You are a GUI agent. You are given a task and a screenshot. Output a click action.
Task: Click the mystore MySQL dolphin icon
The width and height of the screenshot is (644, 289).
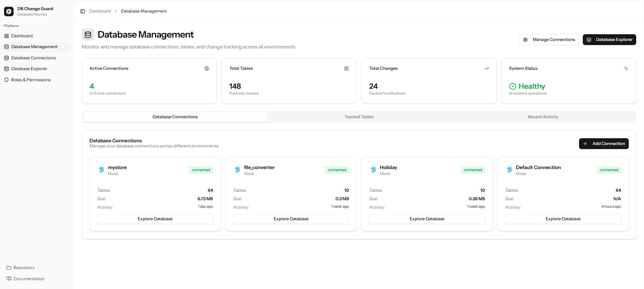101,170
